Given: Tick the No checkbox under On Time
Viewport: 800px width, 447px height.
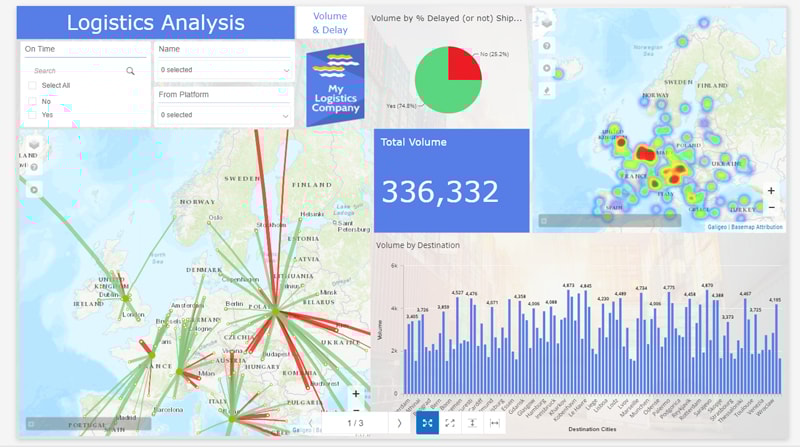Looking at the screenshot, I should [x=33, y=101].
